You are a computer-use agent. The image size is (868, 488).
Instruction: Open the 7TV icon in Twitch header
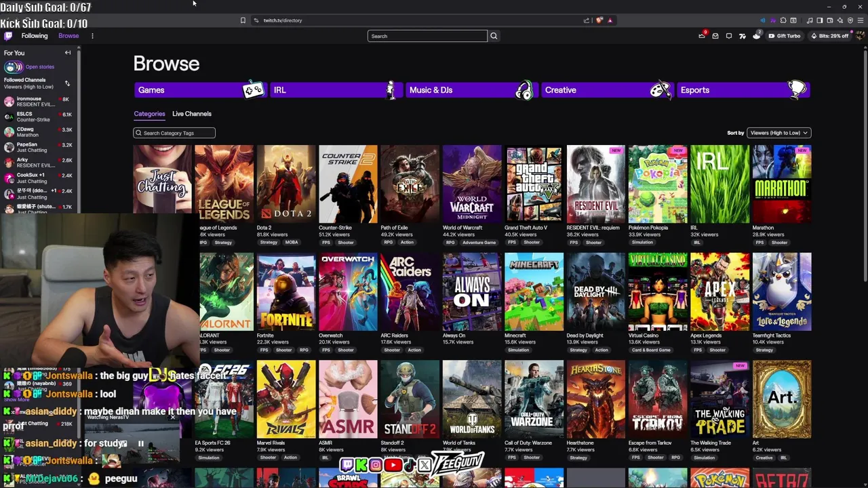click(x=743, y=36)
